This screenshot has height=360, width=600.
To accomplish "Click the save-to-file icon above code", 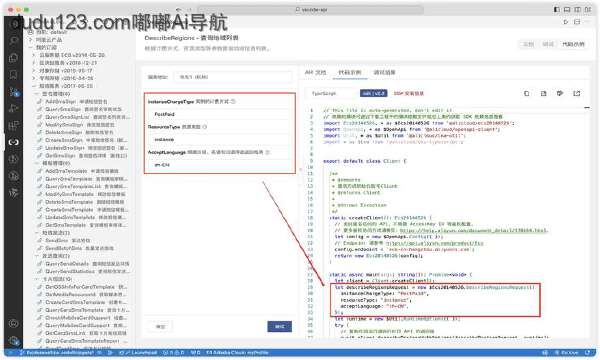I will pos(543,93).
